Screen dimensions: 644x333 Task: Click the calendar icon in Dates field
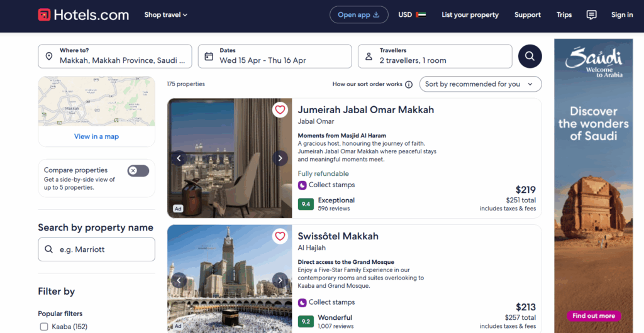click(x=209, y=56)
